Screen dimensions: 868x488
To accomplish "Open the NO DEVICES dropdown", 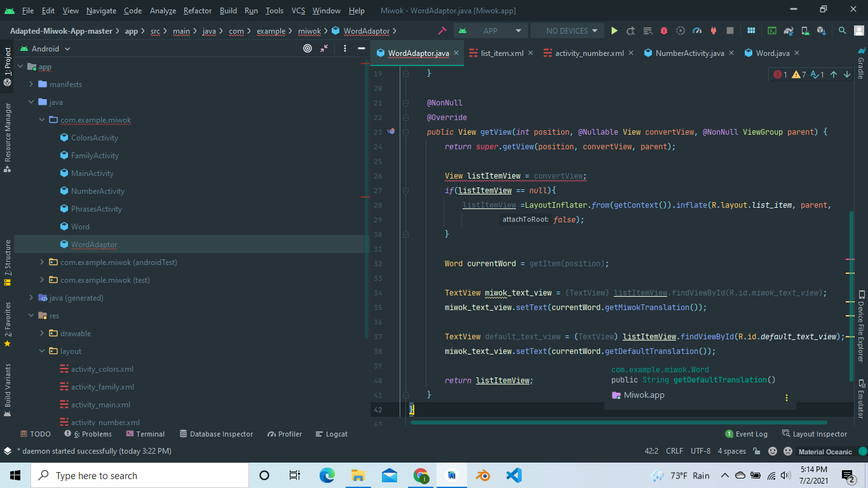I will 567,30.
